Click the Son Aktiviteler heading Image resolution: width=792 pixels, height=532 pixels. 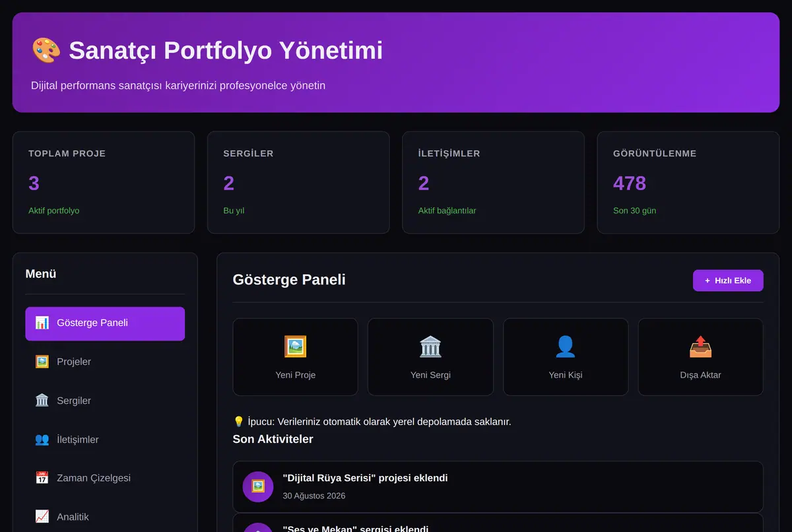[x=273, y=439]
